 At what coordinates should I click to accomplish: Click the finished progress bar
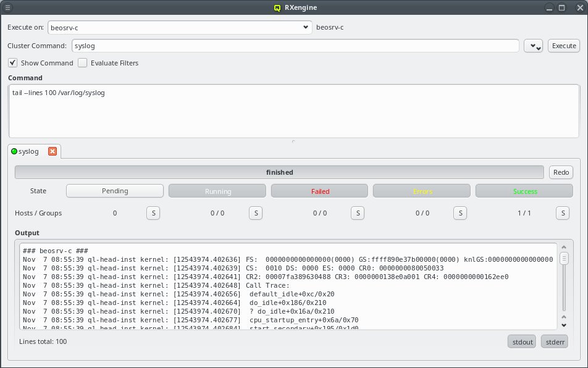click(x=280, y=172)
